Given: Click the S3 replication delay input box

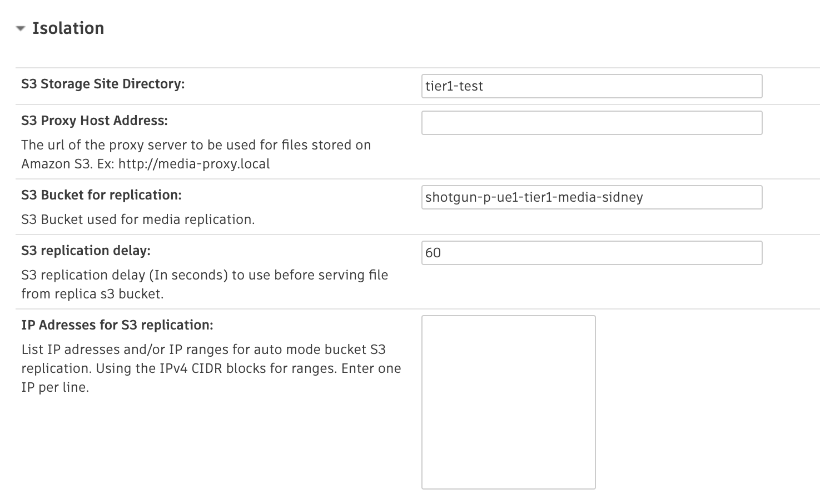Looking at the screenshot, I should [x=592, y=253].
